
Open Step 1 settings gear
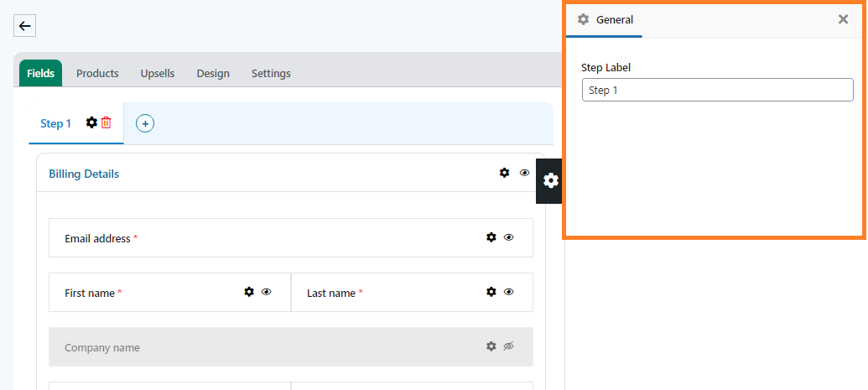[x=91, y=123]
